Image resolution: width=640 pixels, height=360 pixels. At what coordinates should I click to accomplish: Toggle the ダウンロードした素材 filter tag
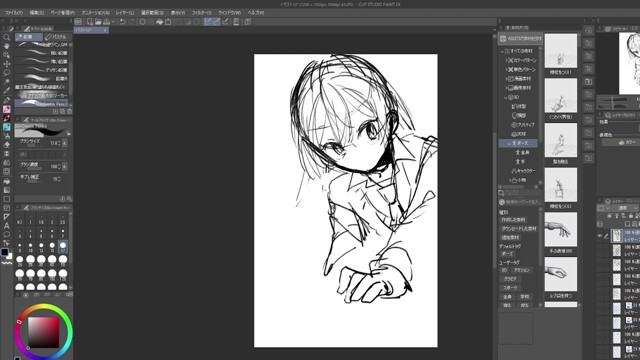tap(519, 229)
